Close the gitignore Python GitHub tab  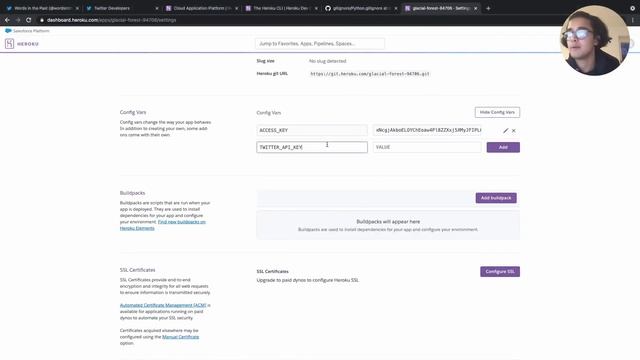point(396,8)
